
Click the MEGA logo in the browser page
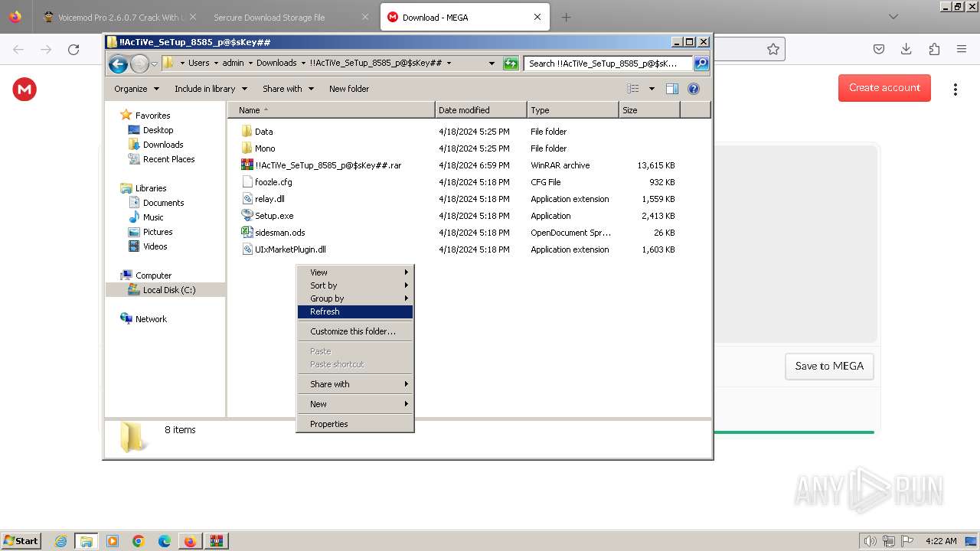tap(24, 90)
